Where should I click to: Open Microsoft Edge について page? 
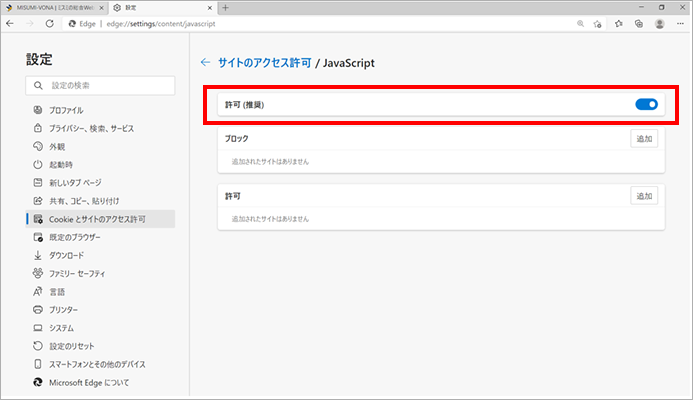pyautogui.click(x=89, y=382)
